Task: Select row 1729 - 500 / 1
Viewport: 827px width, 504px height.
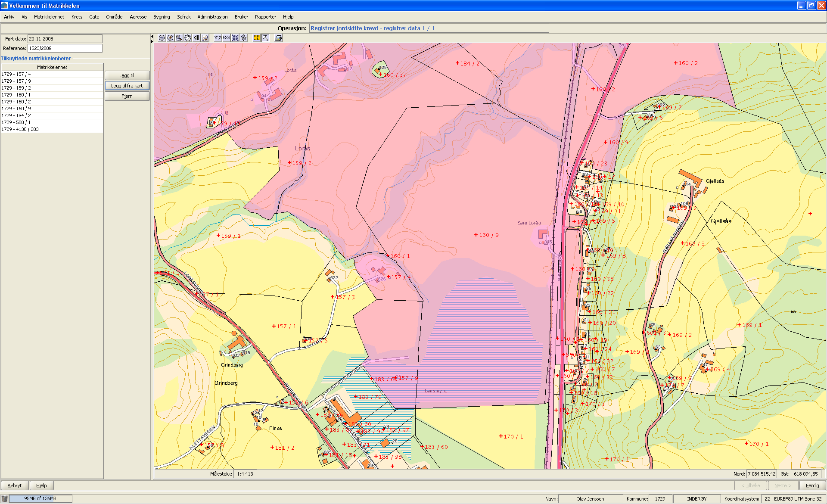Action: point(52,122)
